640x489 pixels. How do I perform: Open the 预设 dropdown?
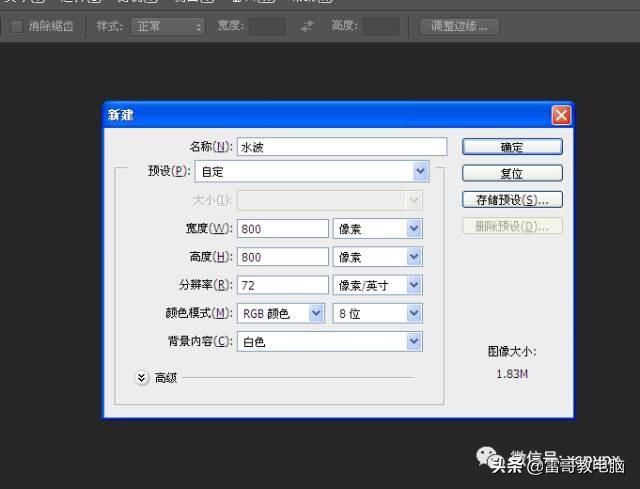pyautogui.click(x=312, y=171)
